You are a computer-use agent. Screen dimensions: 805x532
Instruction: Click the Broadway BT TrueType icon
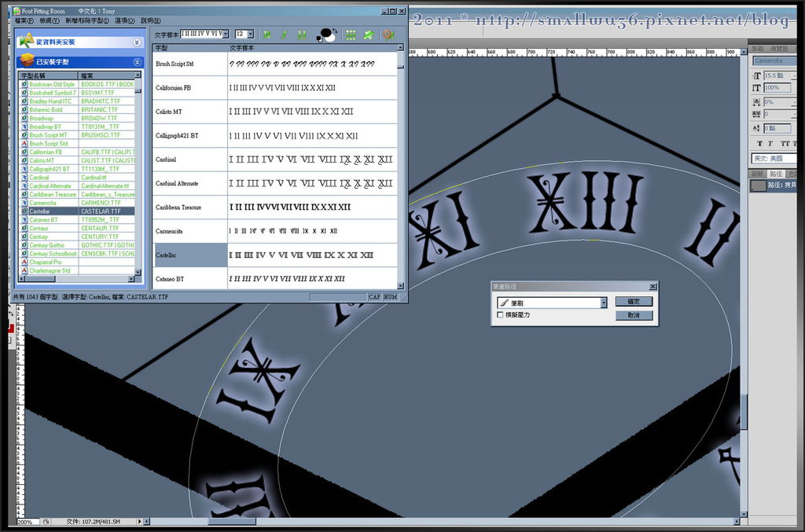tap(24, 127)
